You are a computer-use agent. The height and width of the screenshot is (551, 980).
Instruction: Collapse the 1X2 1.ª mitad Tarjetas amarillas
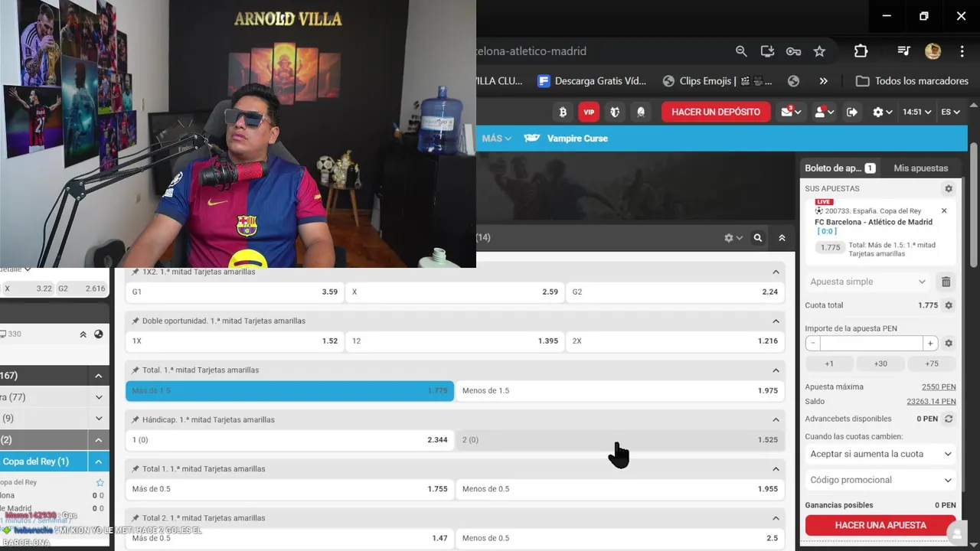click(x=776, y=272)
